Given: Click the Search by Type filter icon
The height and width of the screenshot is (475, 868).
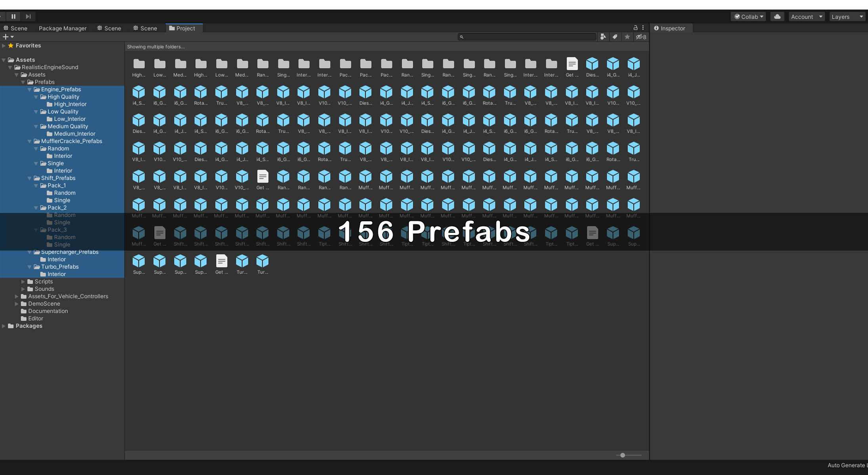Looking at the screenshot, I should [x=603, y=37].
